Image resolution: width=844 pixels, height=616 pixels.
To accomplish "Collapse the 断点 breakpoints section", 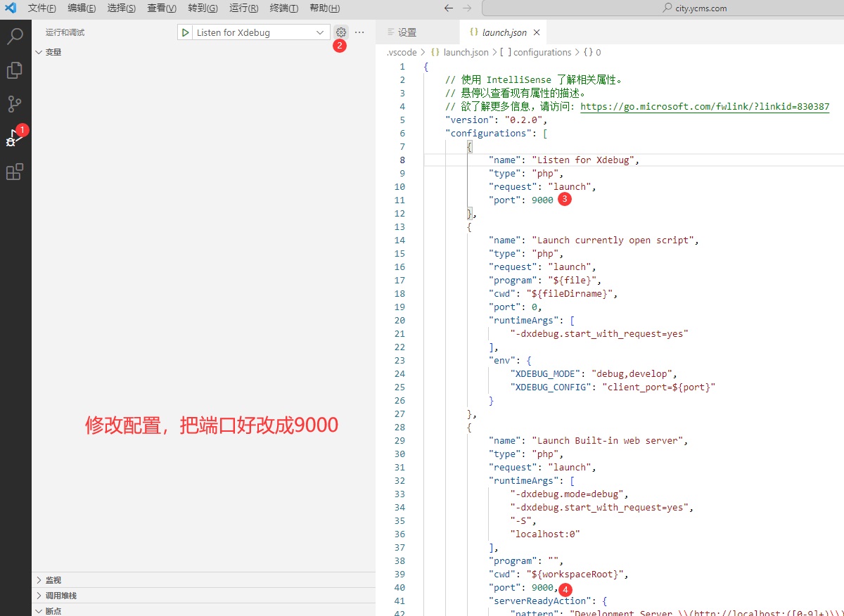I will click(203, 610).
